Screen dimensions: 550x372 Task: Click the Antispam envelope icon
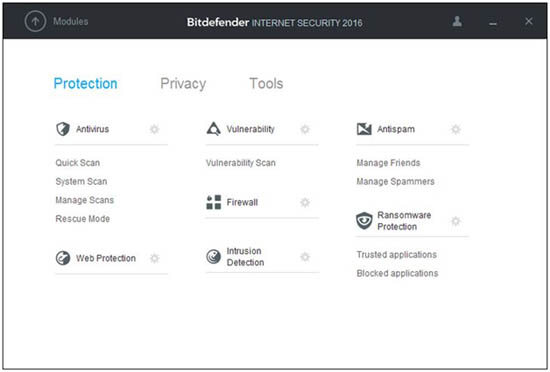pos(364,129)
